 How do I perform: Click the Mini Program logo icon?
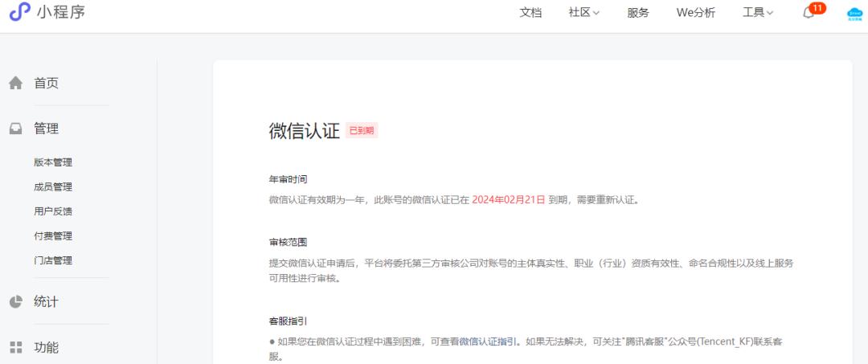tap(20, 12)
